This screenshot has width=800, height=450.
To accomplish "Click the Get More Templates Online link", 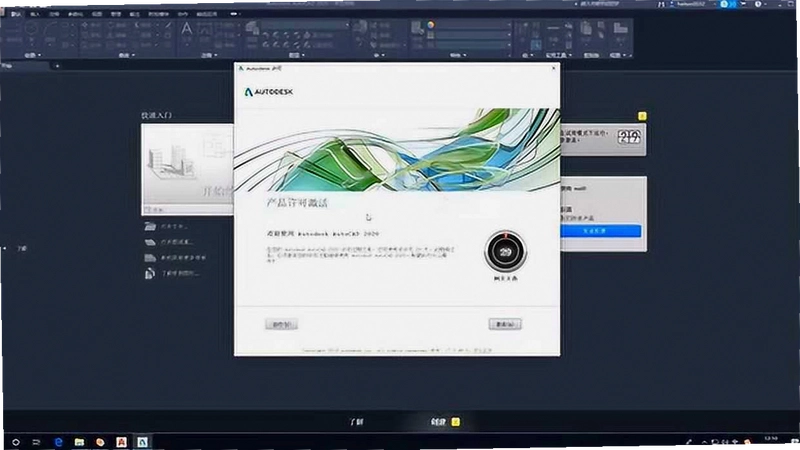I will coord(175,258).
